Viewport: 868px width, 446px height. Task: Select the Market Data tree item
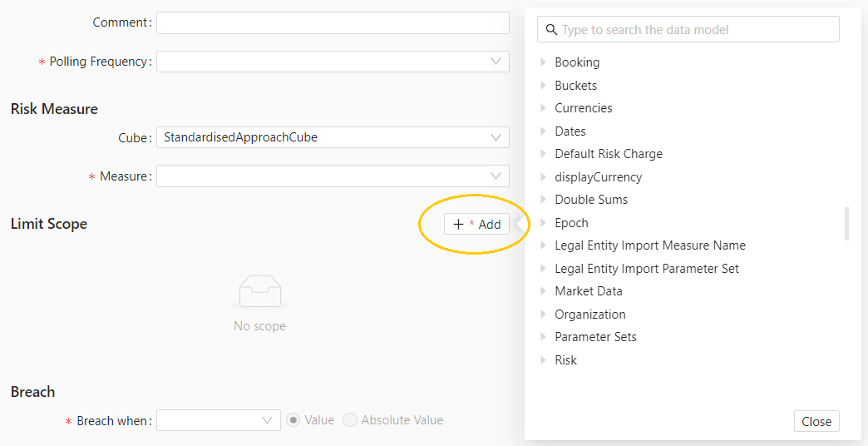pyautogui.click(x=588, y=291)
